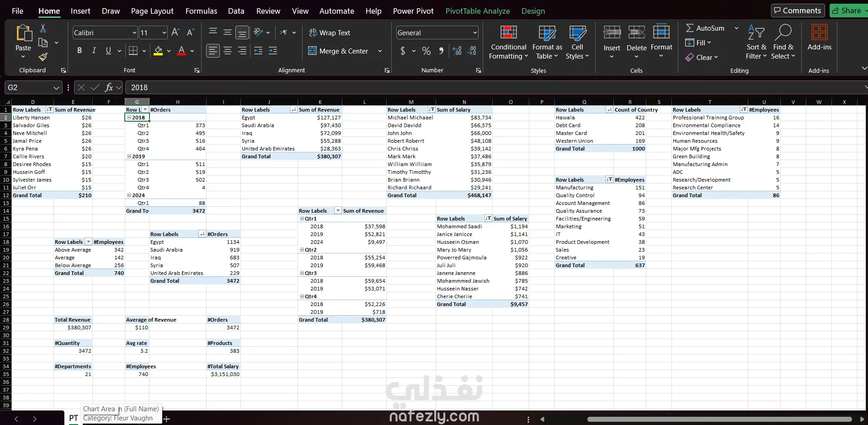Toggle Wrap Text for the cell
The image size is (868, 425).
coord(330,32)
